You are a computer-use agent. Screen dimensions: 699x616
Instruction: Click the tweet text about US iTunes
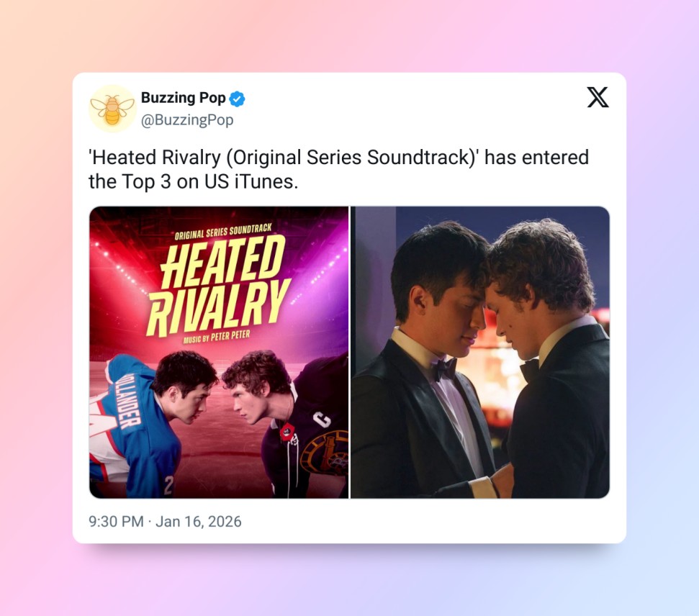339,169
